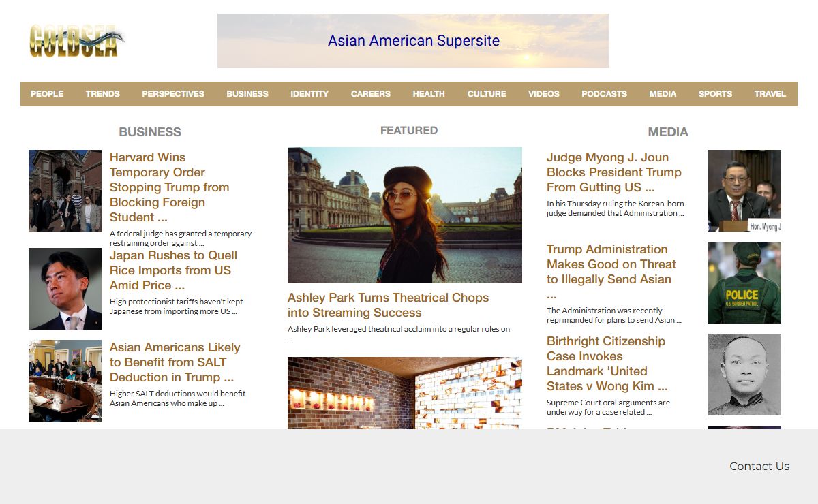The image size is (818, 504).
Task: Click the 'Higher SALT deductions would benefit' summary
Action: (x=178, y=398)
